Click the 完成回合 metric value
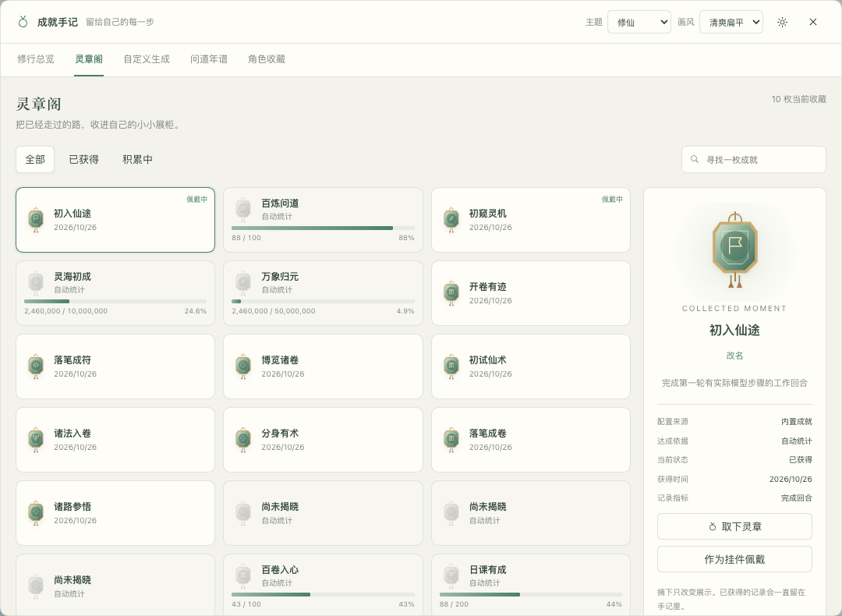842x616 pixels. pos(796,497)
